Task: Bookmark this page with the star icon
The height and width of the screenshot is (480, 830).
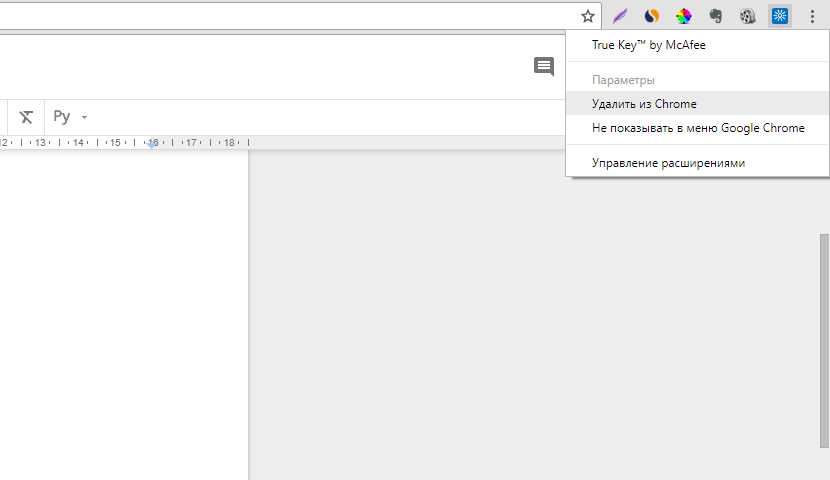Action: [588, 16]
